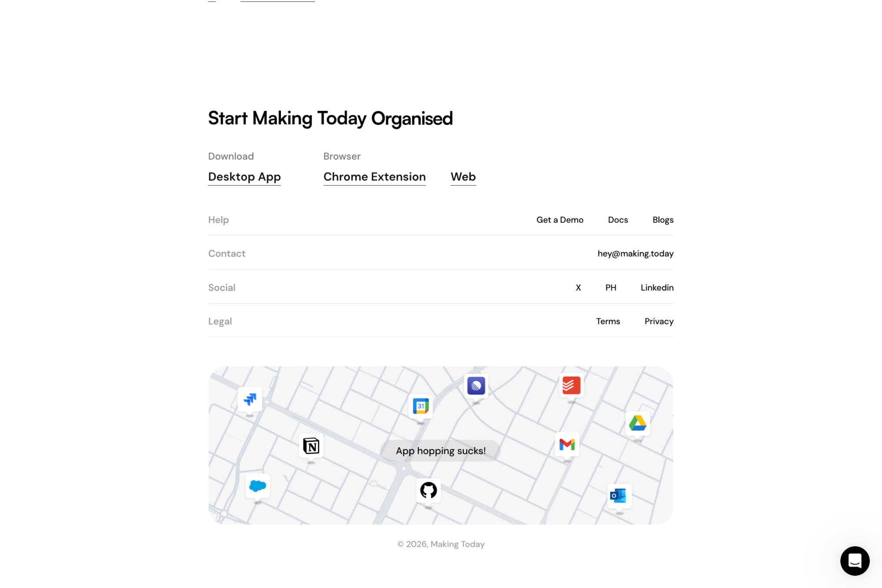Select the Salesforce map marker
Viewport: 882px width, 588px height.
(x=257, y=485)
